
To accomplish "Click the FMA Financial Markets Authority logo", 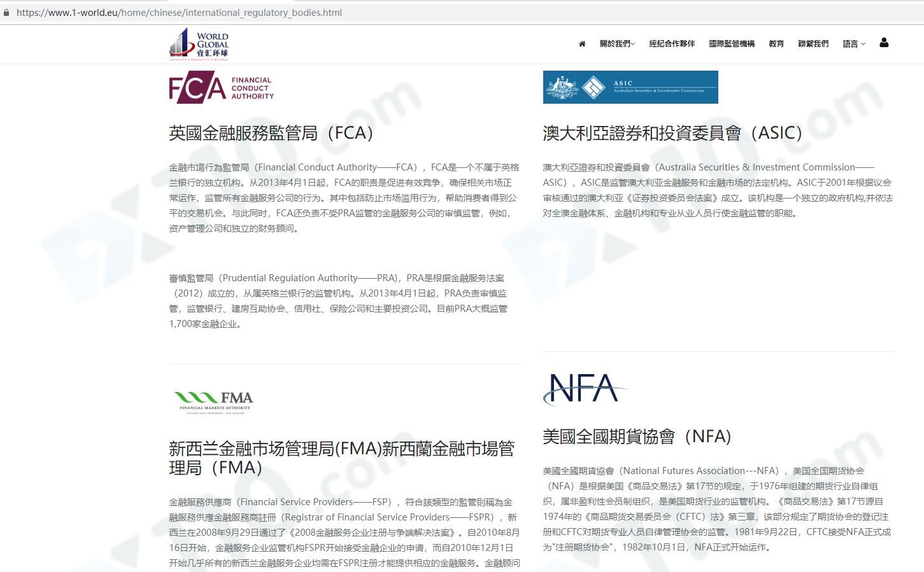I will 214,403.
